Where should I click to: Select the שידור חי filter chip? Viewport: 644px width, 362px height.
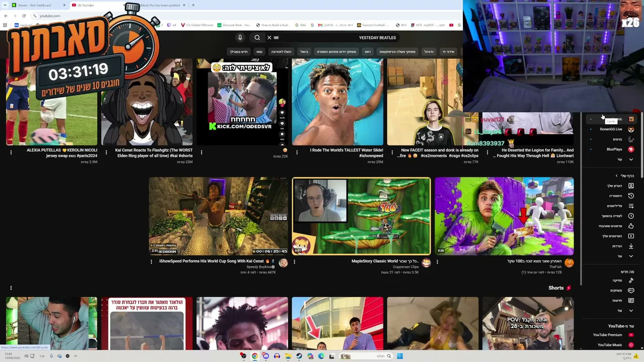click(x=448, y=52)
